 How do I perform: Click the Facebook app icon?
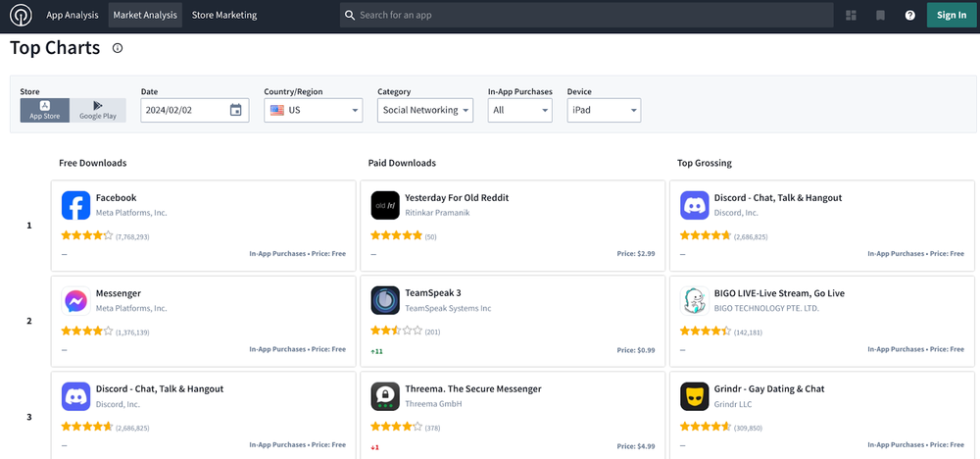tap(75, 205)
